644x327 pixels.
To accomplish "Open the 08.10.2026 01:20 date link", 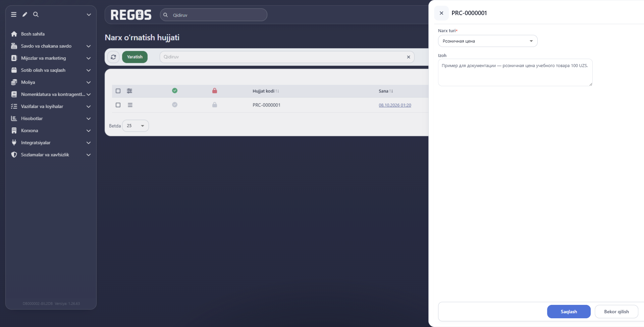I will 395,105.
